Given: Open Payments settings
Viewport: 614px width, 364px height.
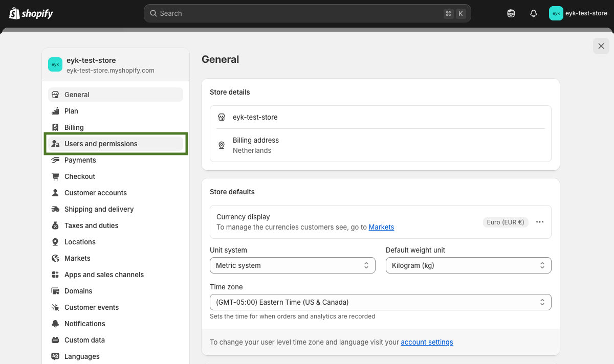Looking at the screenshot, I should click(116, 160).
